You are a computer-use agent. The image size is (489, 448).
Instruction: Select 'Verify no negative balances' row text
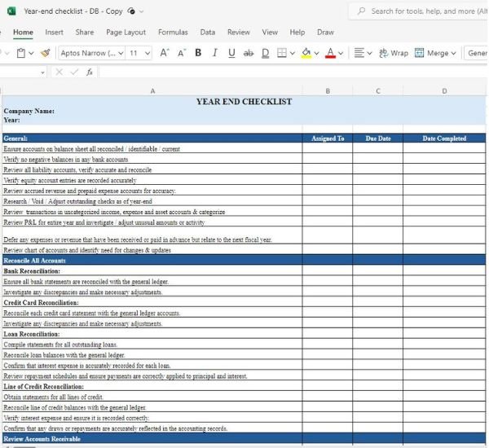[x=66, y=160]
